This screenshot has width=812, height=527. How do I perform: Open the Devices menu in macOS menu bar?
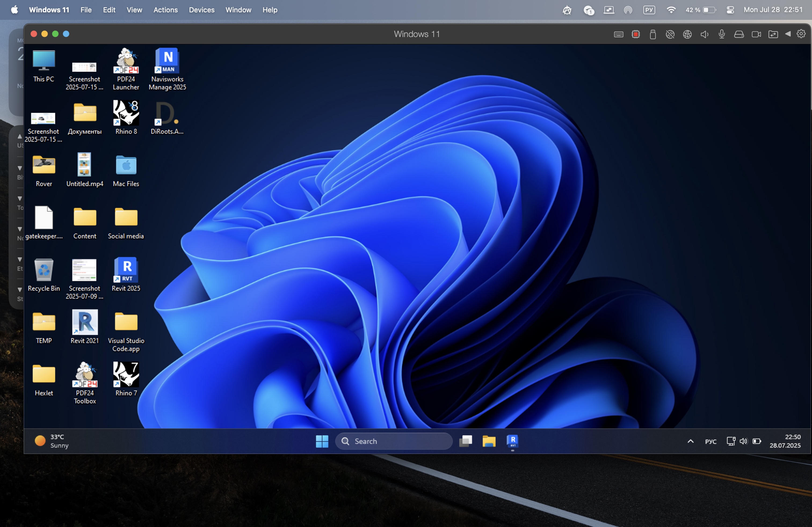(x=202, y=10)
